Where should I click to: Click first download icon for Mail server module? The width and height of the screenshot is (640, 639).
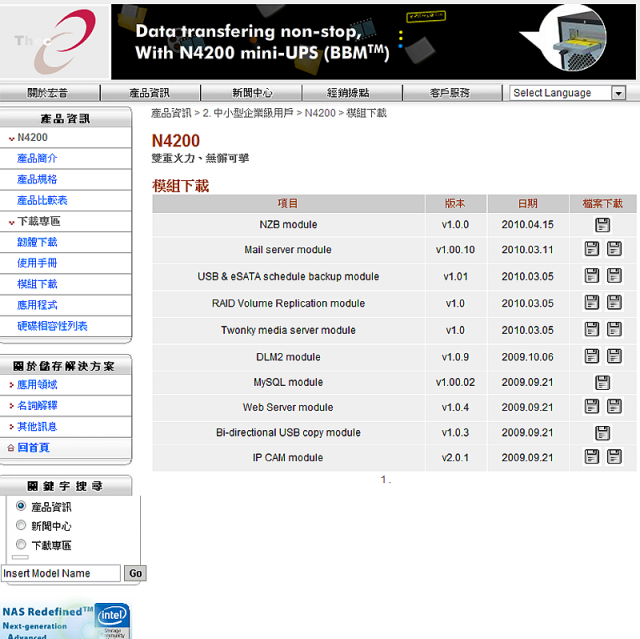[592, 249]
